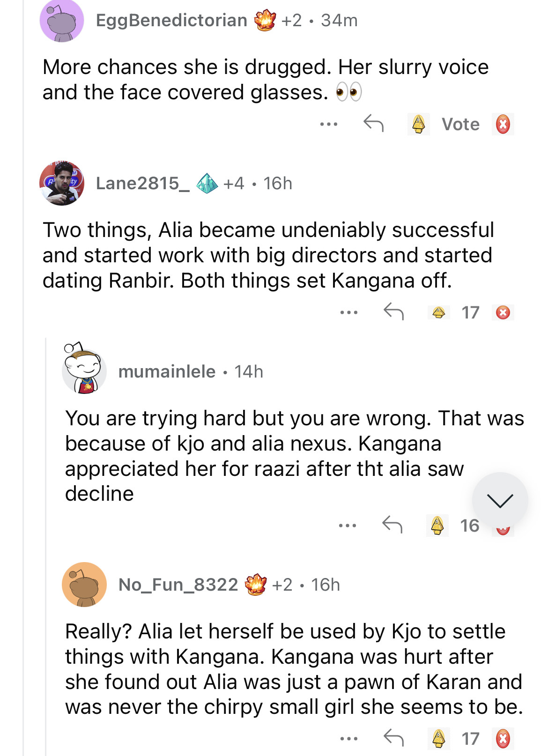This screenshot has width=548, height=756.
Task: Downvote EggBenedictorian's comment
Action: [503, 125]
